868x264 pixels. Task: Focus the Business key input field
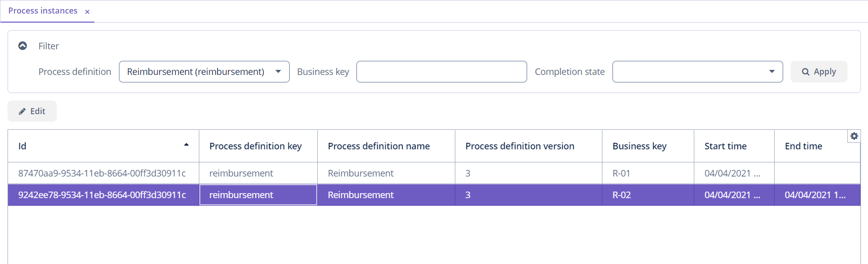coord(442,71)
